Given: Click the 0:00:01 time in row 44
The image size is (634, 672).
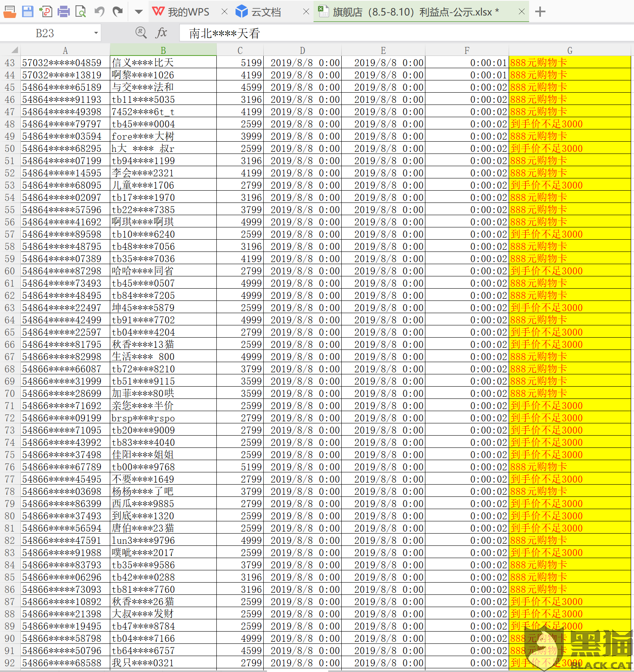Looking at the screenshot, I should [467, 75].
